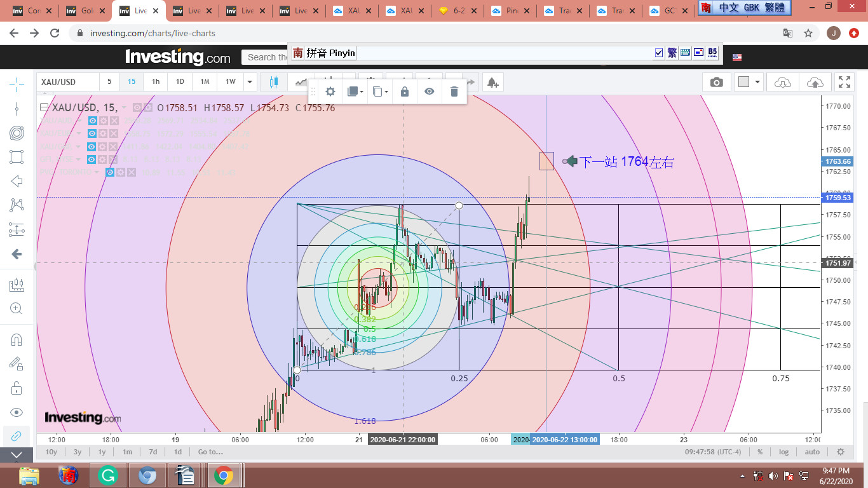Toggle hide all drawings eye icon
Screen dimensions: 868x488
tap(17, 412)
